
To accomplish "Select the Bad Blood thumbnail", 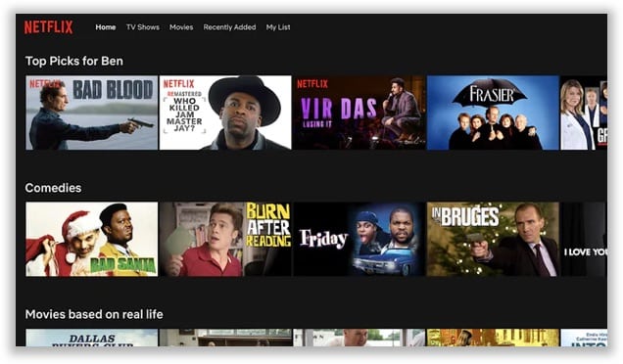I will tap(92, 113).
